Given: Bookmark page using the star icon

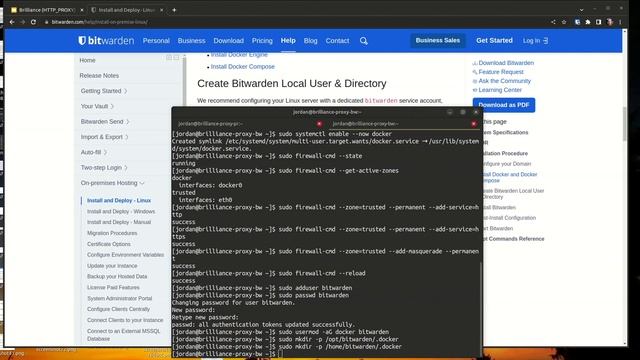Looking at the screenshot, I should [564, 22].
